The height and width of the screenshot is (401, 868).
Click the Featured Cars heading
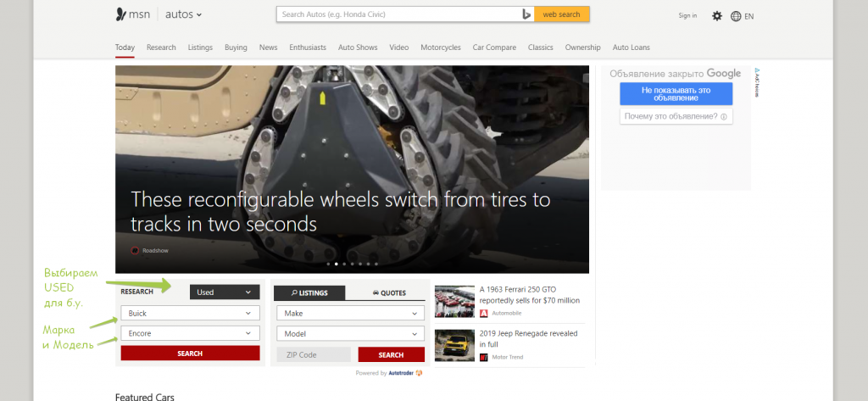[x=144, y=397]
